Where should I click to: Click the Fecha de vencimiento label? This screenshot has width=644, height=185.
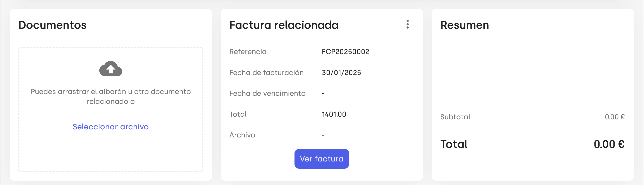point(267,93)
